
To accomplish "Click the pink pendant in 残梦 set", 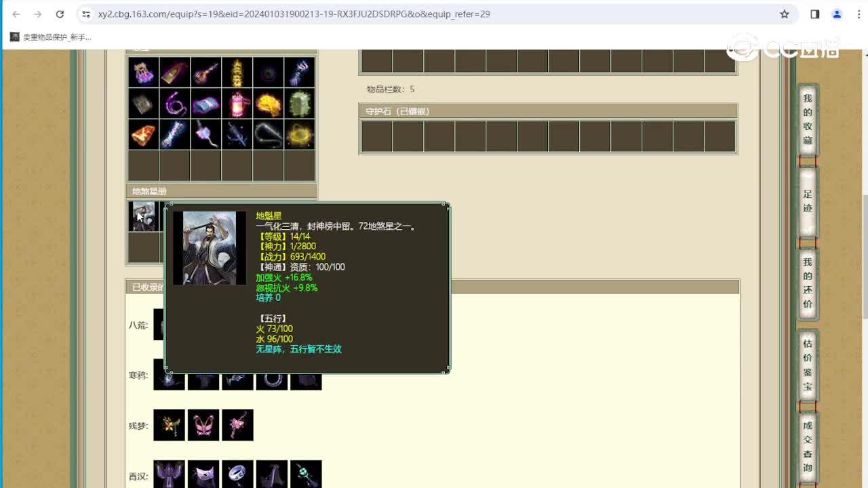I will pos(237,425).
